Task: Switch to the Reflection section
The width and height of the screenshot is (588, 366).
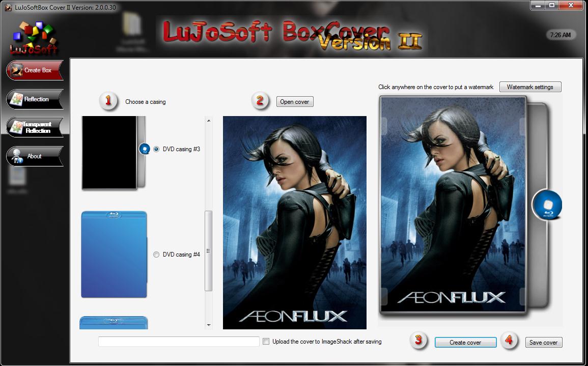Action: coord(35,99)
